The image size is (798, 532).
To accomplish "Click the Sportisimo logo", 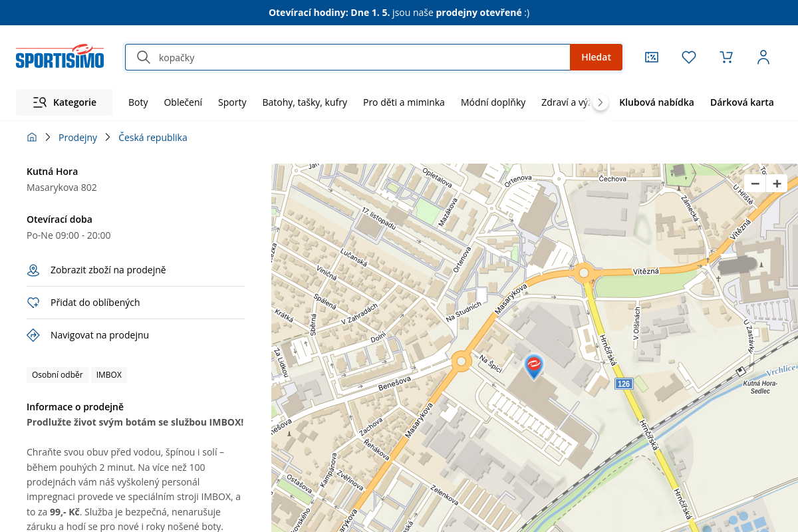I will pos(60,57).
